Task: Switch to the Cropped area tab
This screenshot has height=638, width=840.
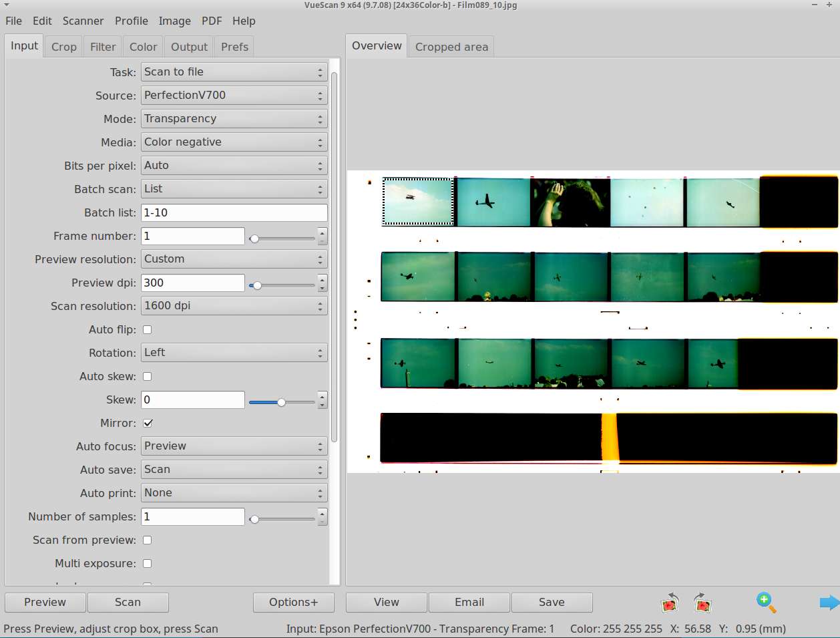Action: pos(451,47)
